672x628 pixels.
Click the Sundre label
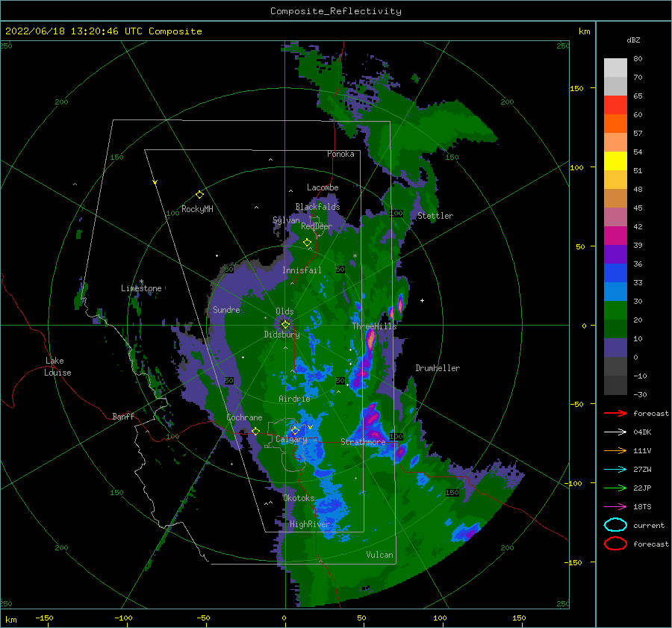pyautogui.click(x=226, y=309)
